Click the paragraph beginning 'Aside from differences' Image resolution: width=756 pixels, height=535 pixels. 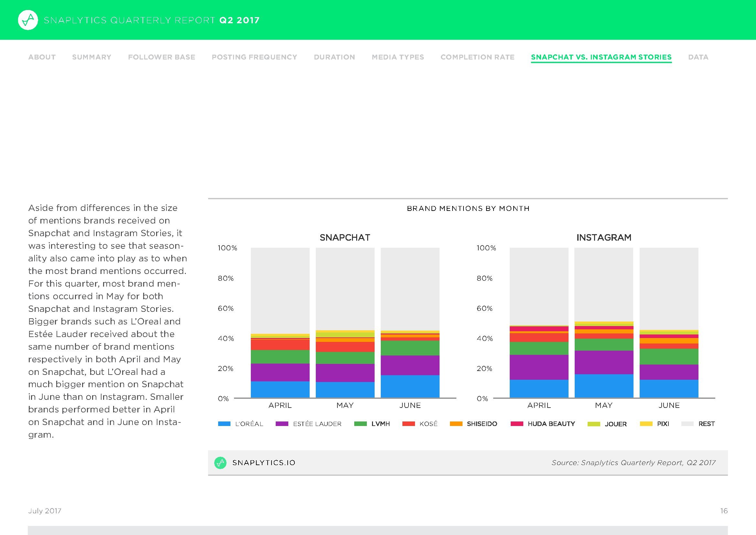pyautogui.click(x=107, y=321)
